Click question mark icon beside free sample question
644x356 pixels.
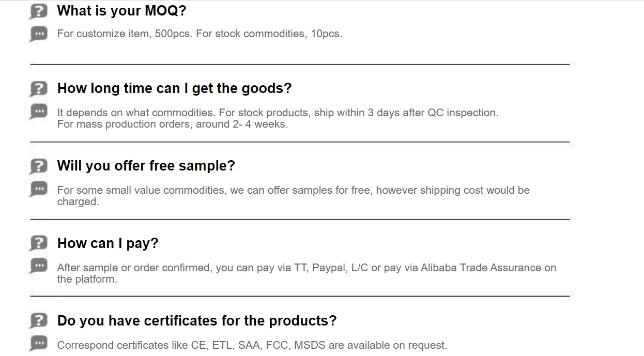point(39,166)
